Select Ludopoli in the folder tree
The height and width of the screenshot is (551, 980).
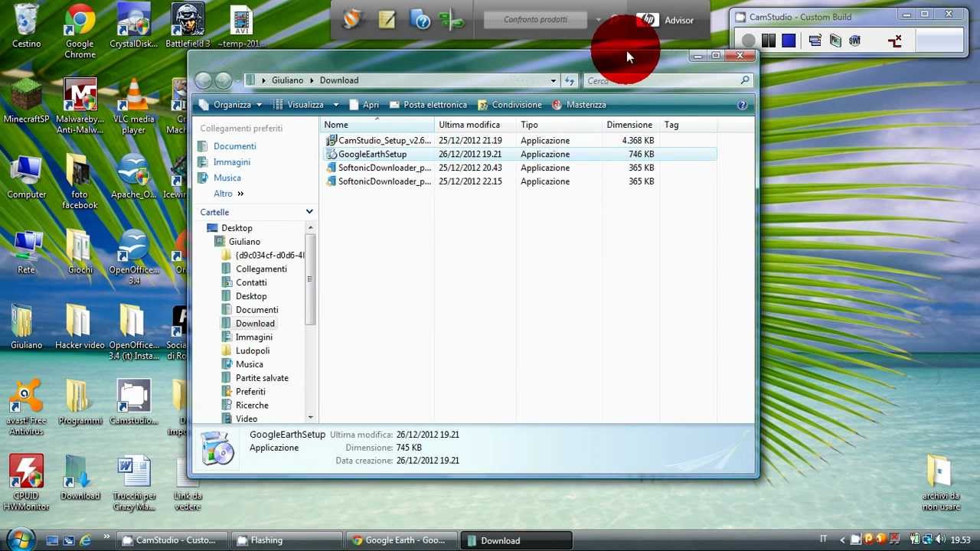[x=252, y=350]
